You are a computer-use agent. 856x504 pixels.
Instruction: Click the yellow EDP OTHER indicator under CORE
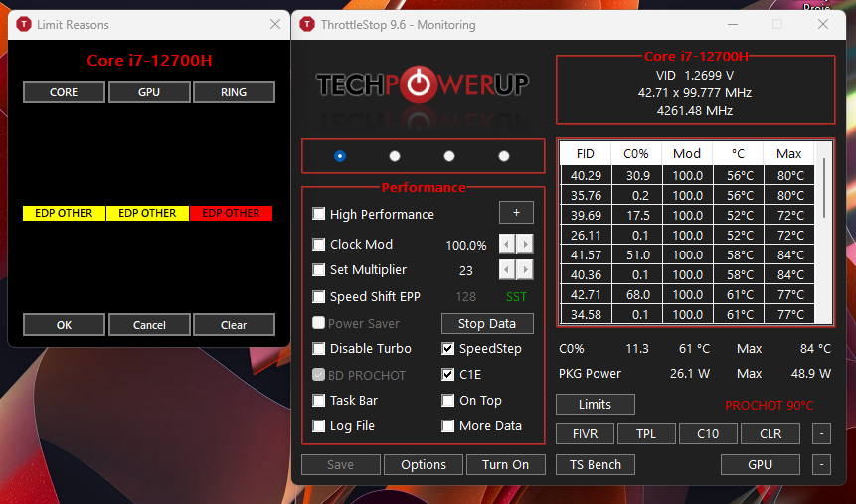pyautogui.click(x=64, y=213)
